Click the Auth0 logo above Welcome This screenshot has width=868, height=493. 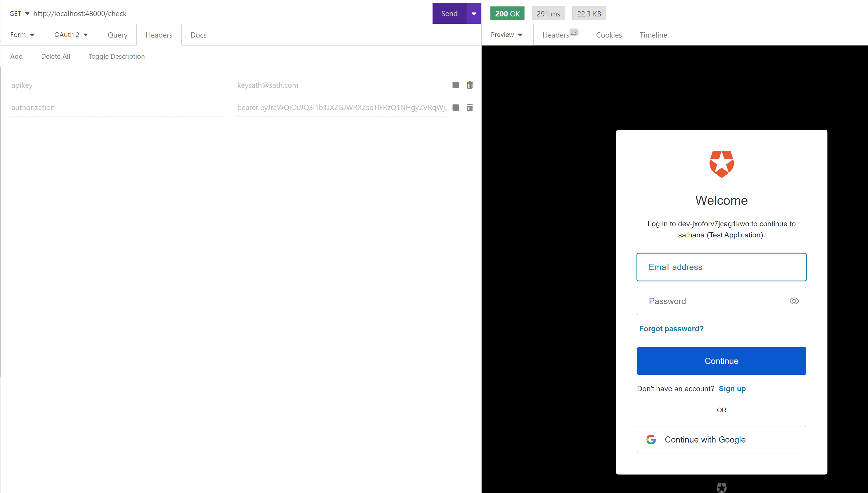(721, 164)
